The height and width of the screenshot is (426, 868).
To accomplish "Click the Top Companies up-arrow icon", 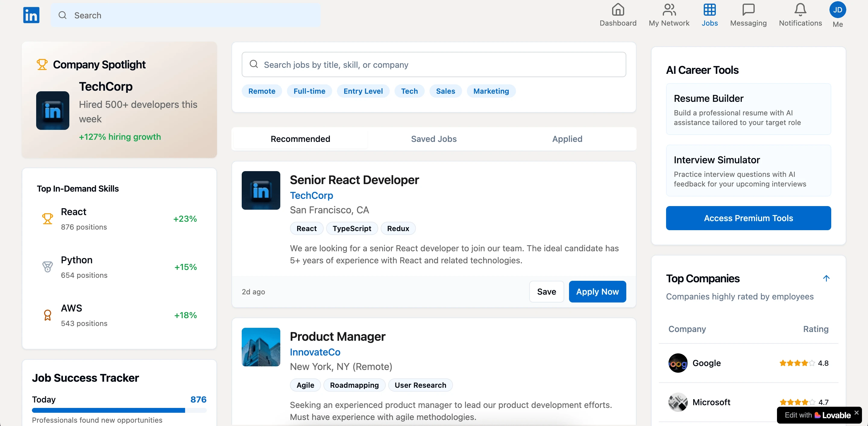I will (x=826, y=278).
